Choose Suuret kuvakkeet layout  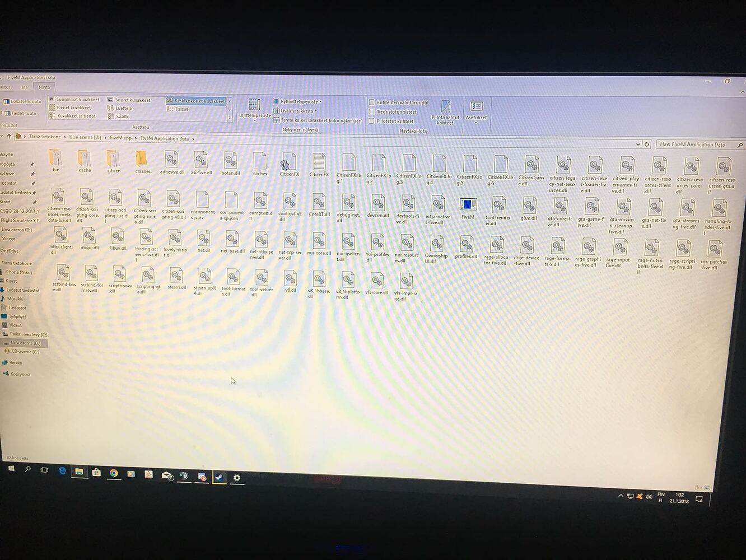[129, 100]
